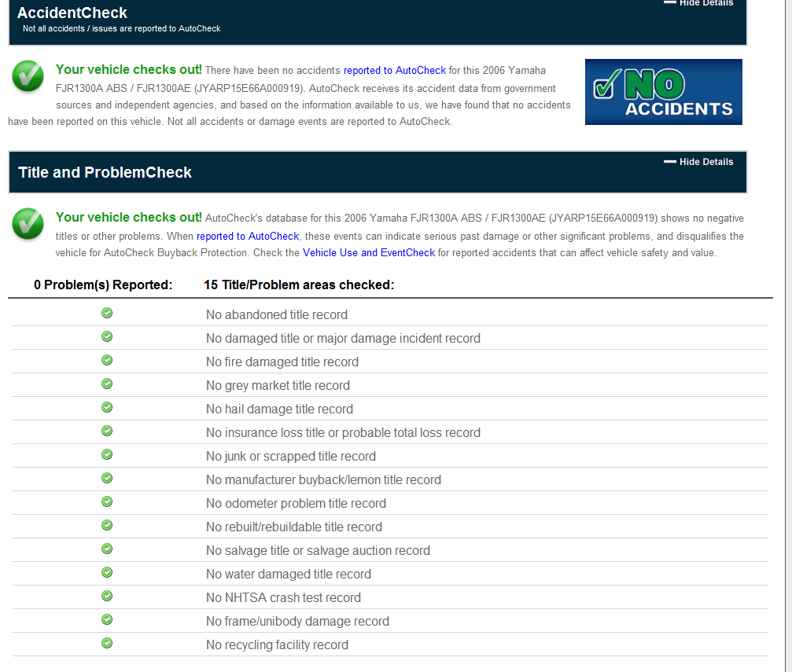Screen dimensions: 792x672
Task: Open the 'reported to AutoCheck' link in AccidentCheck
Action: 395,70
